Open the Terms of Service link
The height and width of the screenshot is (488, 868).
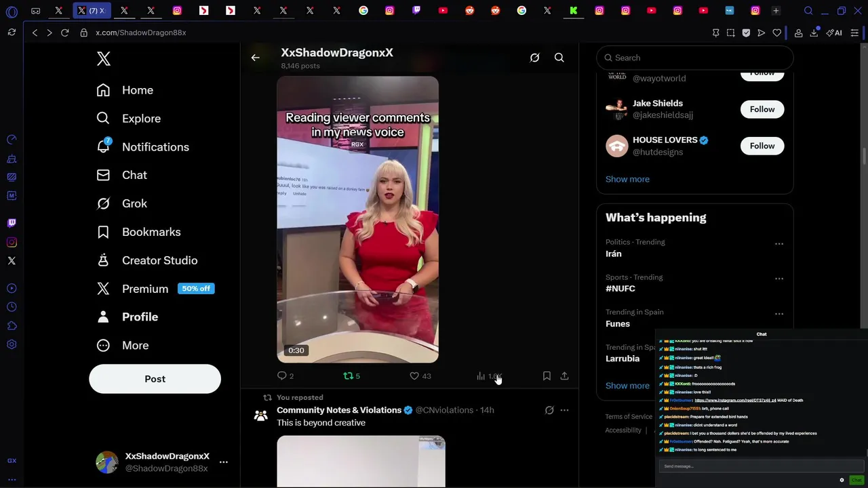(629, 417)
